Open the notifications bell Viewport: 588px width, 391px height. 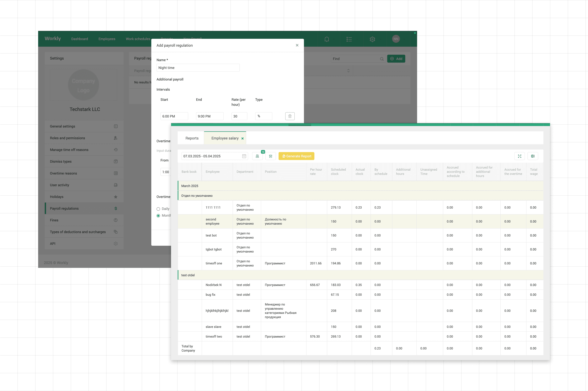pos(327,39)
